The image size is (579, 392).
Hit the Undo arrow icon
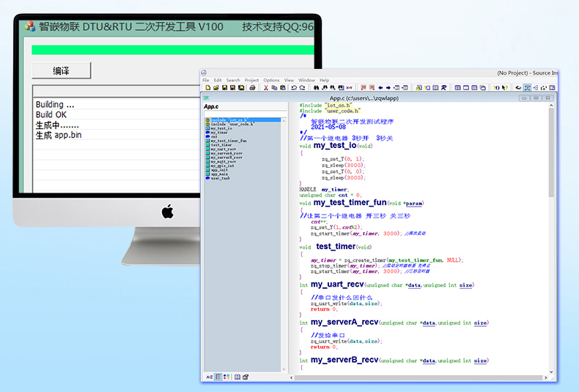tap(293, 88)
